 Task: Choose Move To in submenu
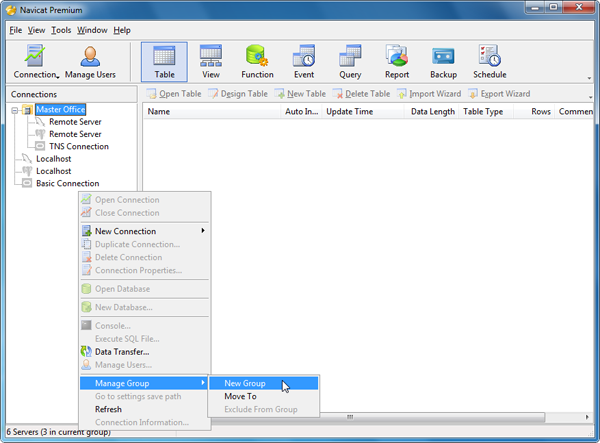(x=264, y=396)
